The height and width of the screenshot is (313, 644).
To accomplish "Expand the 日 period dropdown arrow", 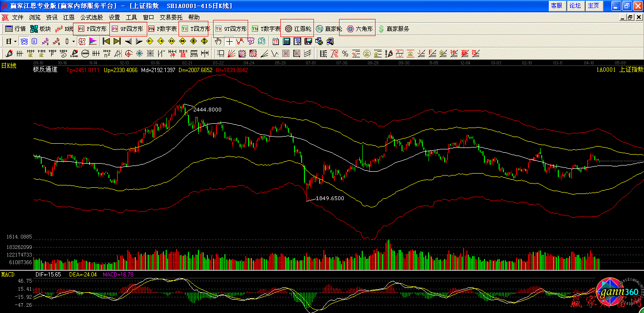I will point(15,41).
